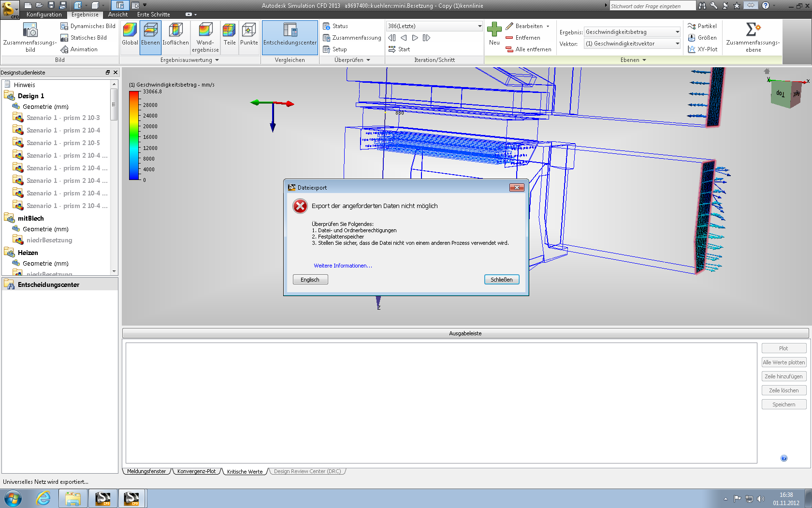Click Entfernen to remove plane

click(523, 38)
